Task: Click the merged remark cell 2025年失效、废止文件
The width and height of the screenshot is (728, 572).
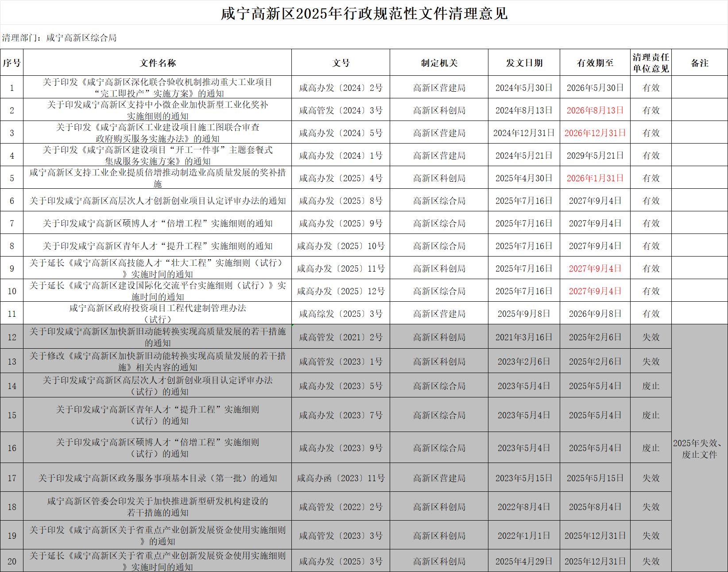Action: click(x=699, y=448)
